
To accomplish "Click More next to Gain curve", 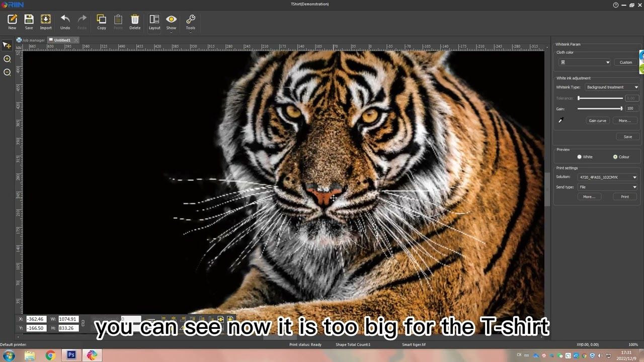I will point(624,121).
